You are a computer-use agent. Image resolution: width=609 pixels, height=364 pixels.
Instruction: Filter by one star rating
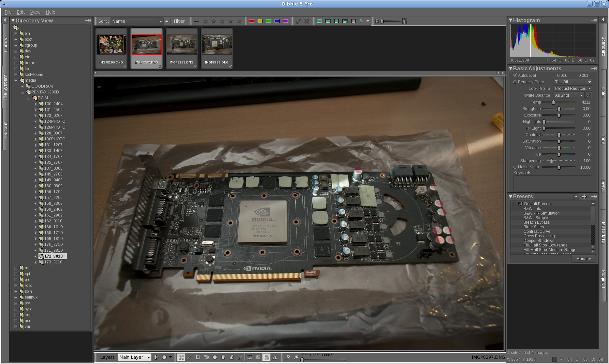click(x=205, y=21)
